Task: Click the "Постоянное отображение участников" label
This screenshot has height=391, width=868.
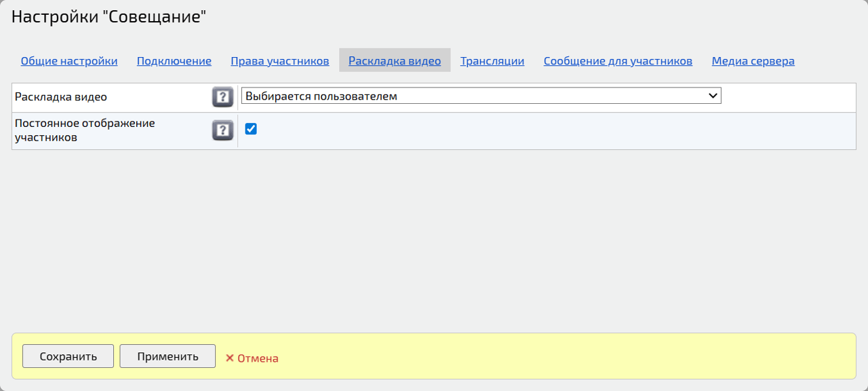Action: click(x=83, y=130)
